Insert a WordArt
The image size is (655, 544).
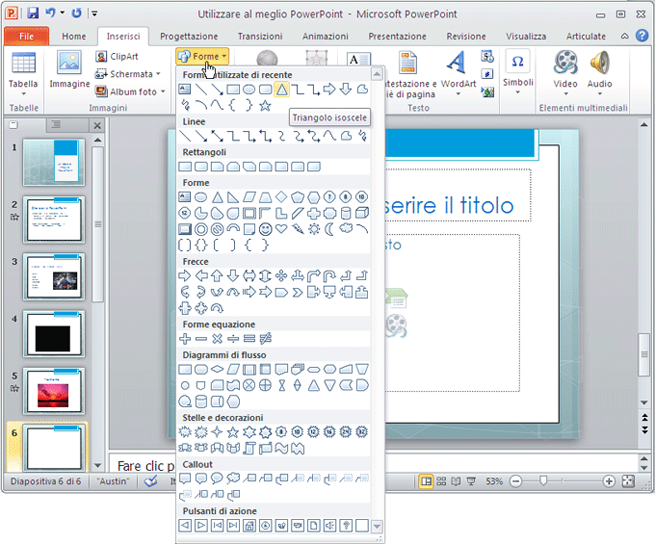(458, 71)
